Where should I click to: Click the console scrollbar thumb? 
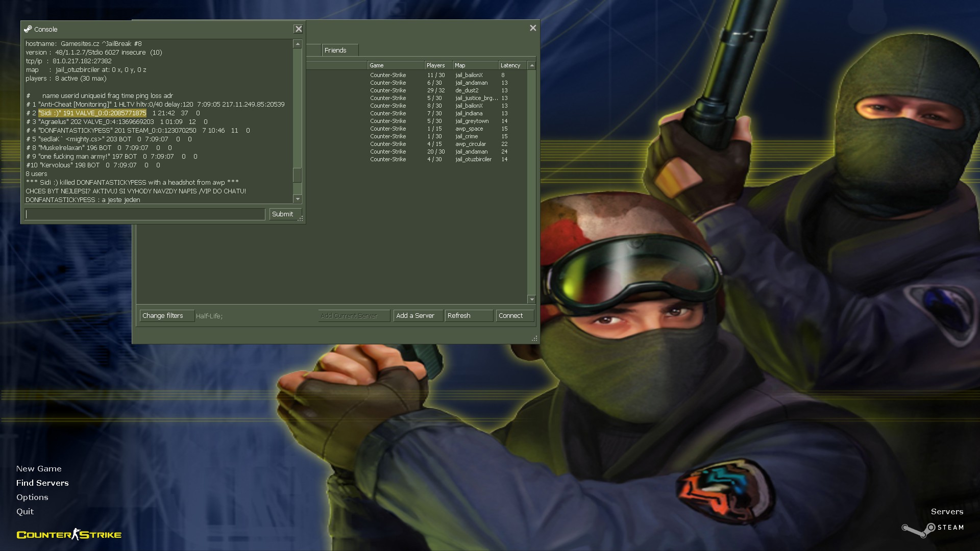coord(297,175)
